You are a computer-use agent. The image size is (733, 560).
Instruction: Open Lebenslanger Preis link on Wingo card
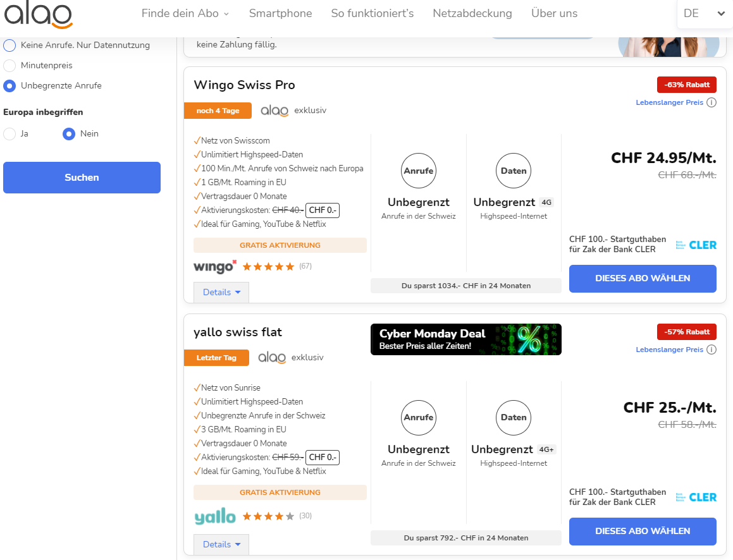pos(669,102)
